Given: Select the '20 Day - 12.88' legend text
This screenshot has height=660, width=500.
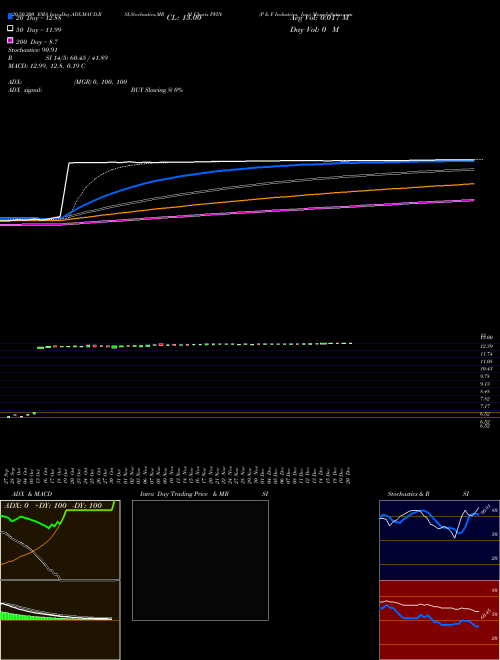Looking at the screenshot, I should point(38,18).
